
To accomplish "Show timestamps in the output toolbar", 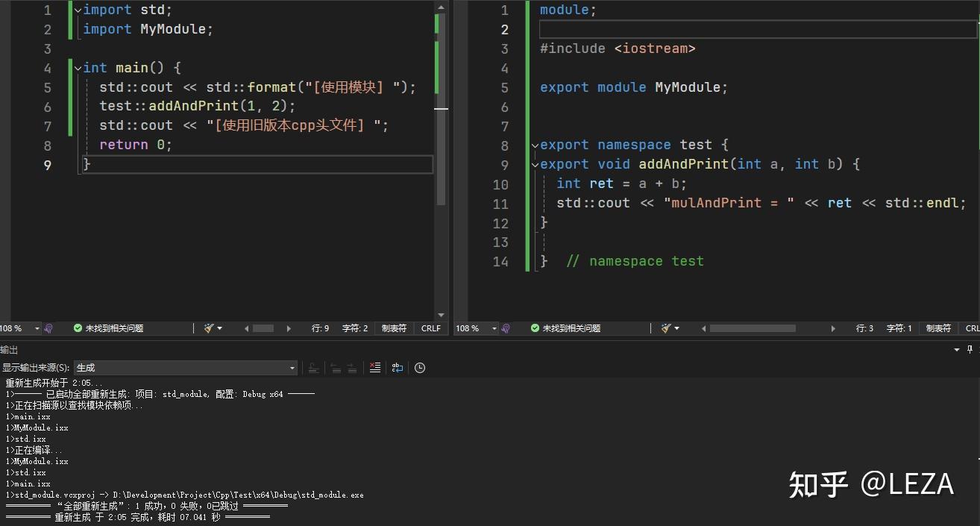I will [x=419, y=367].
